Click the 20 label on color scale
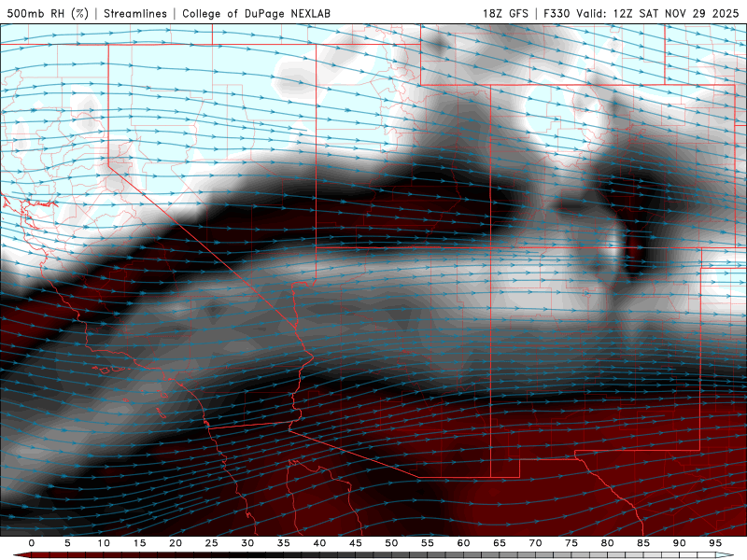Screen dimensions: 747x560 [x=176, y=543]
